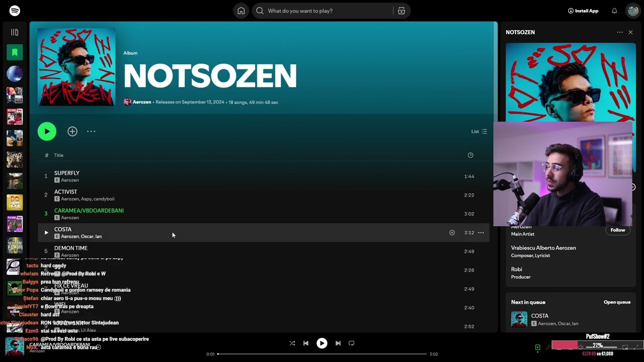Screen dimensions: 644x362
Task: Add NOTSOZEN album to library
Action: pyautogui.click(x=72, y=131)
